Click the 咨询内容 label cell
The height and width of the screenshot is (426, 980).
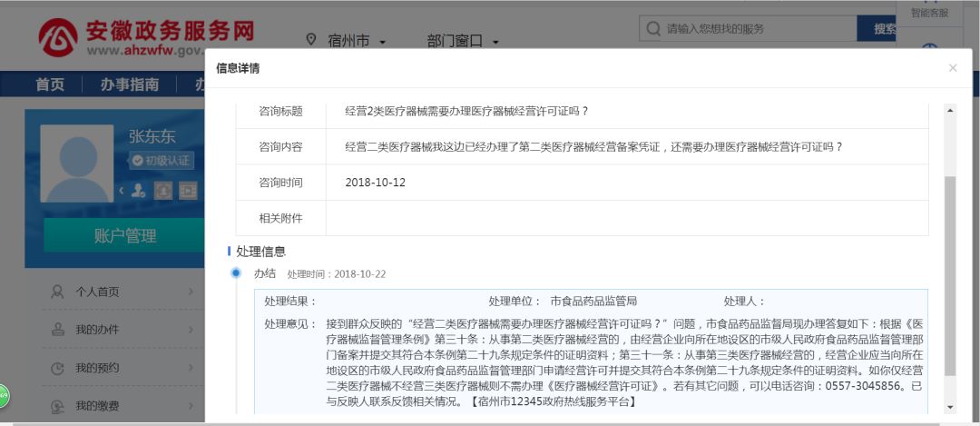click(280, 147)
